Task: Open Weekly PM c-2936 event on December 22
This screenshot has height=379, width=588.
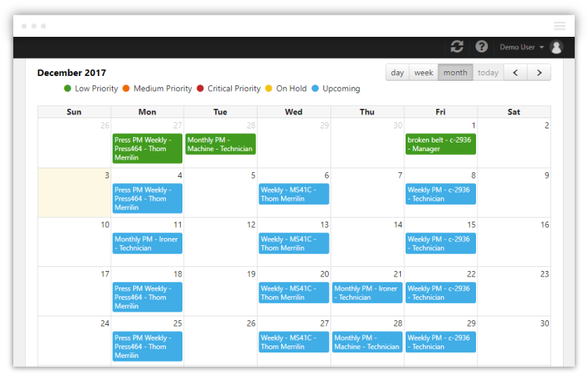Action: (x=441, y=293)
